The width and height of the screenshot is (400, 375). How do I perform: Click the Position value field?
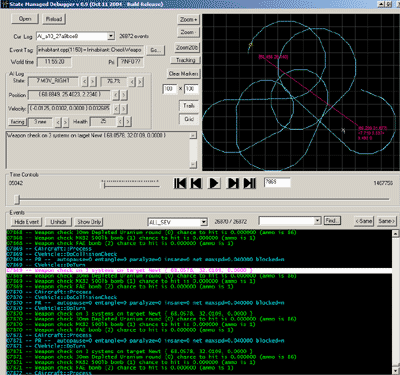pyautogui.click(x=69, y=95)
